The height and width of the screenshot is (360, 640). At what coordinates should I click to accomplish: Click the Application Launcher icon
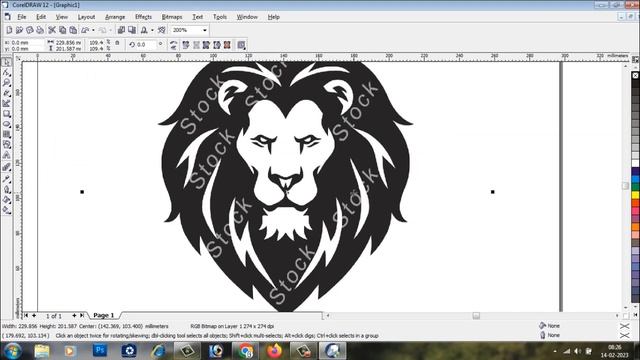tap(144, 30)
